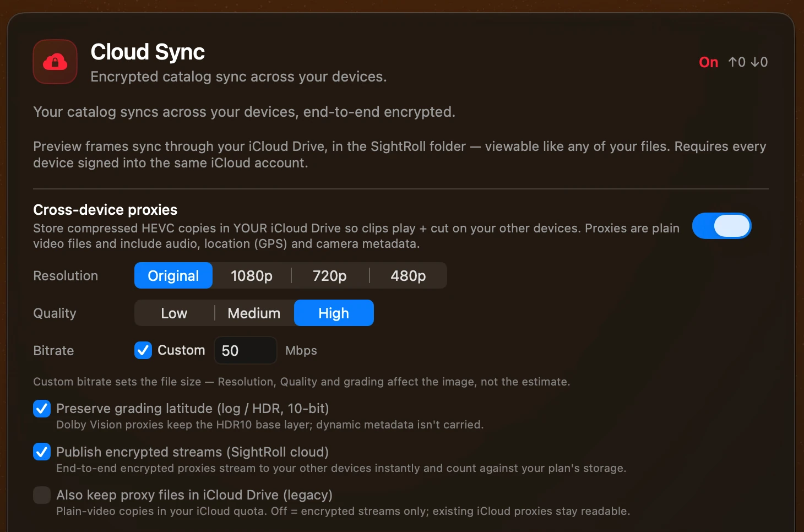804x532 pixels.
Task: Click the 'Store compressed HEVC copies' description
Action: (356, 236)
